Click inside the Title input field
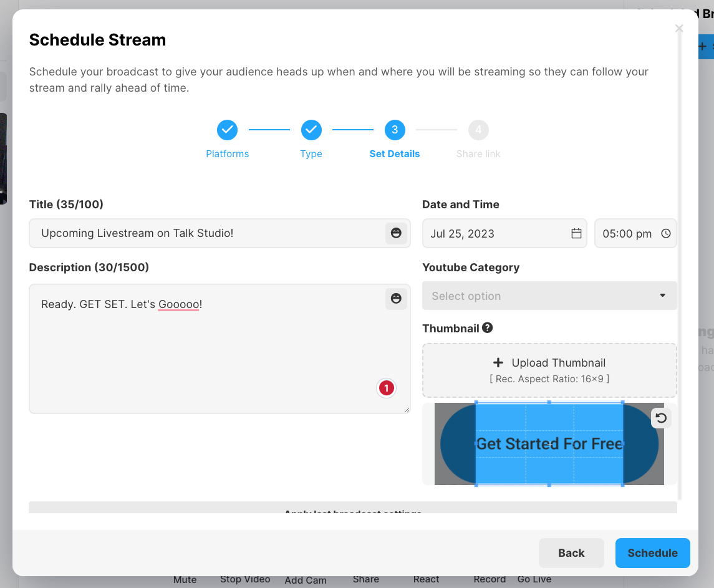714x588 pixels. click(187, 233)
